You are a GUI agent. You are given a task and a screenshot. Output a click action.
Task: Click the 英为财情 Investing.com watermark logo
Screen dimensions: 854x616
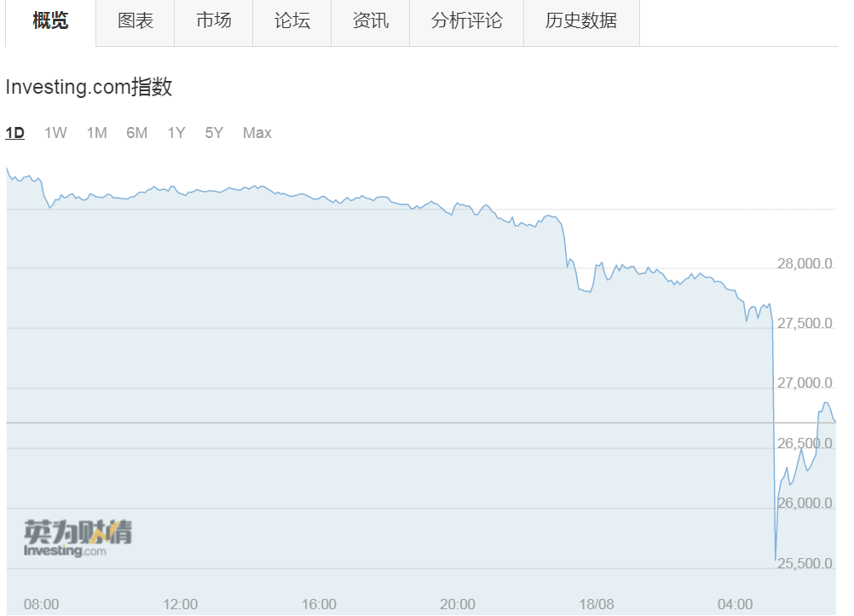click(x=78, y=538)
